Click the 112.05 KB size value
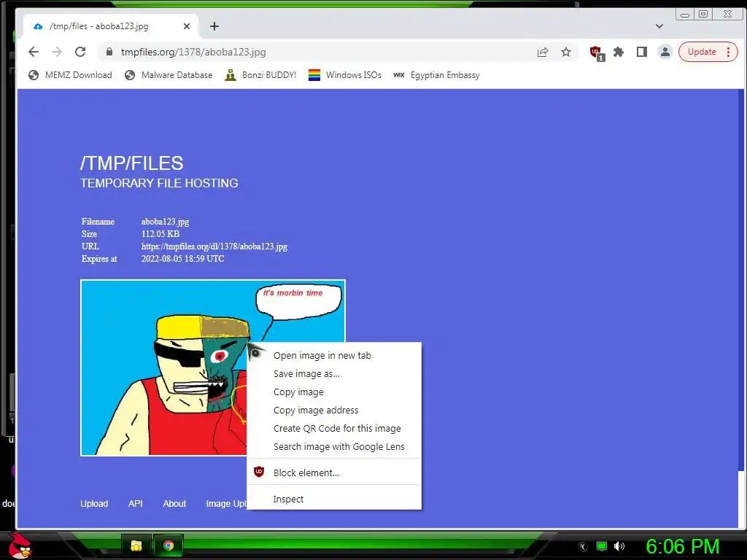 pos(160,234)
